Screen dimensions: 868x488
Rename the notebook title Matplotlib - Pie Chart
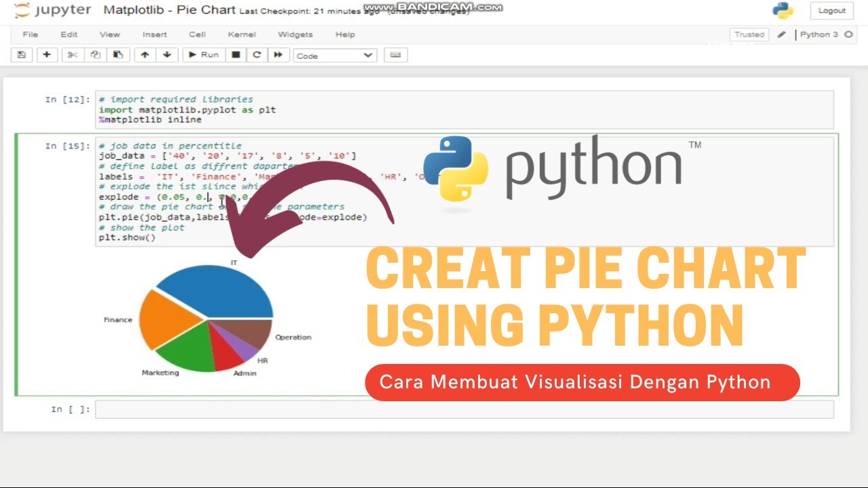tap(170, 10)
